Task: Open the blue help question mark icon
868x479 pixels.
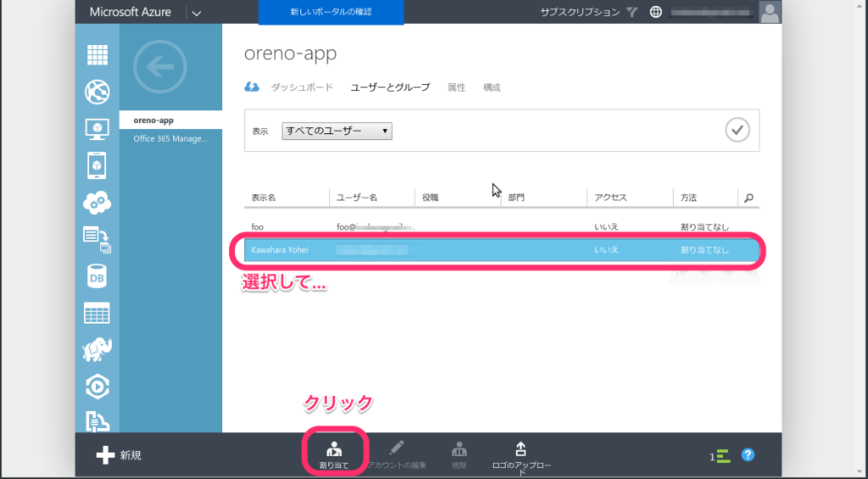Action: 748,454
